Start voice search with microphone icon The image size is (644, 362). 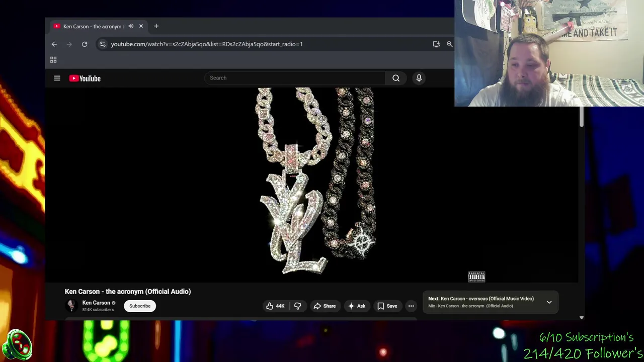(x=419, y=78)
